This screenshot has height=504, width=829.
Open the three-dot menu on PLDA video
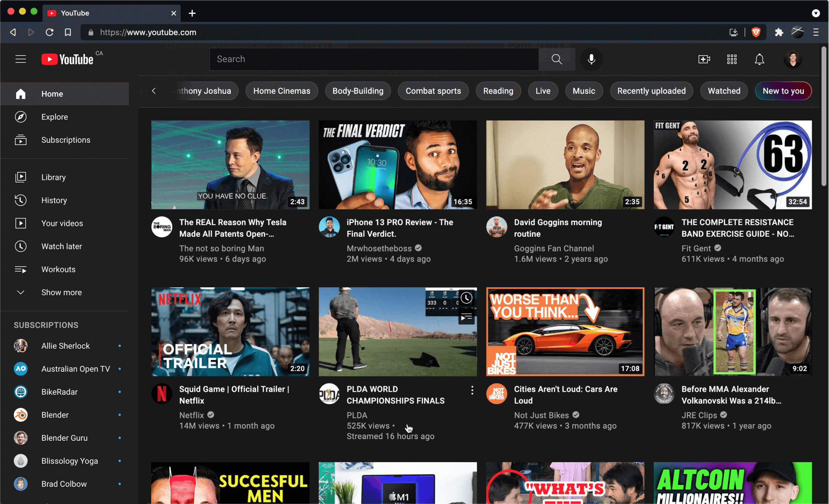click(x=472, y=390)
